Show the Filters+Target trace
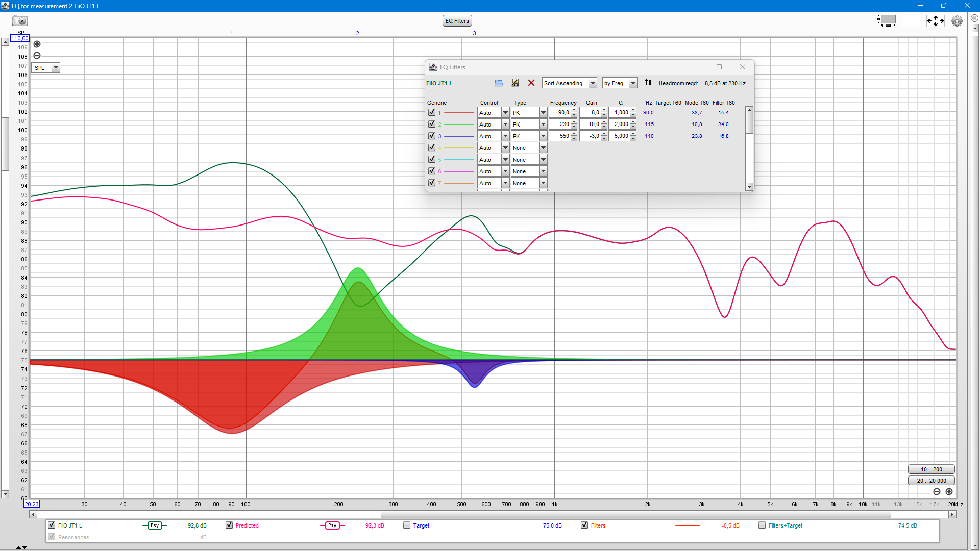The height and width of the screenshot is (551, 980). coord(762,525)
